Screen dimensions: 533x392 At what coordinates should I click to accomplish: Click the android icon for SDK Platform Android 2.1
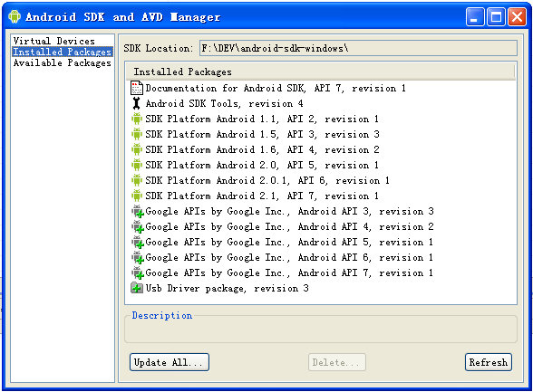pos(137,196)
